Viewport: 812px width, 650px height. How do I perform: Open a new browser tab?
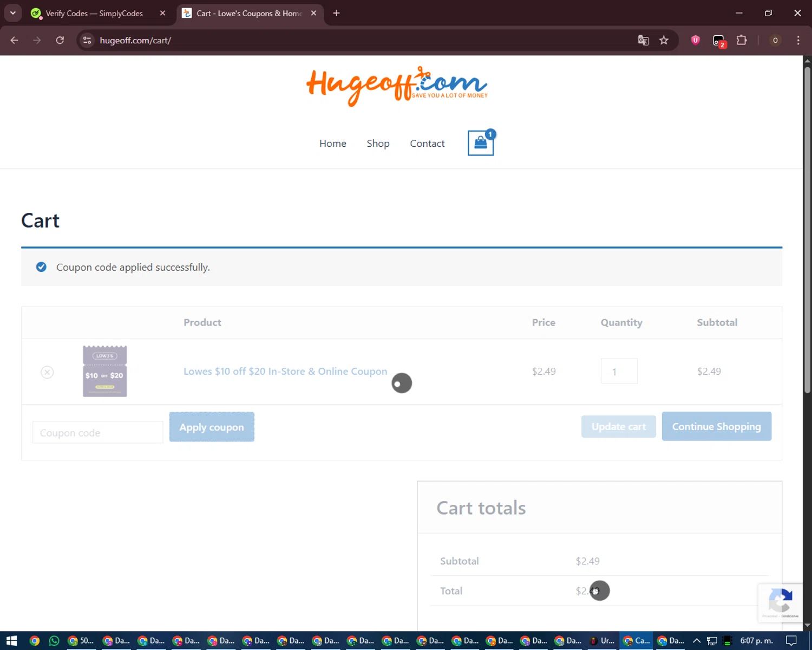click(x=336, y=13)
